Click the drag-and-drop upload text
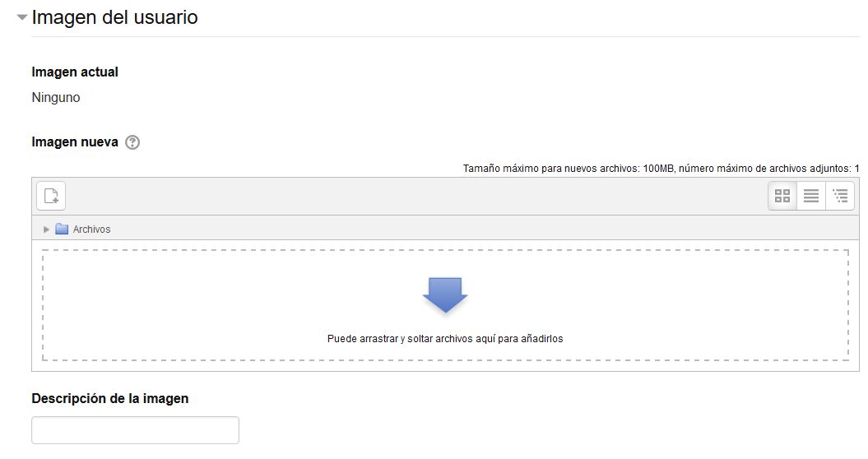 445,338
